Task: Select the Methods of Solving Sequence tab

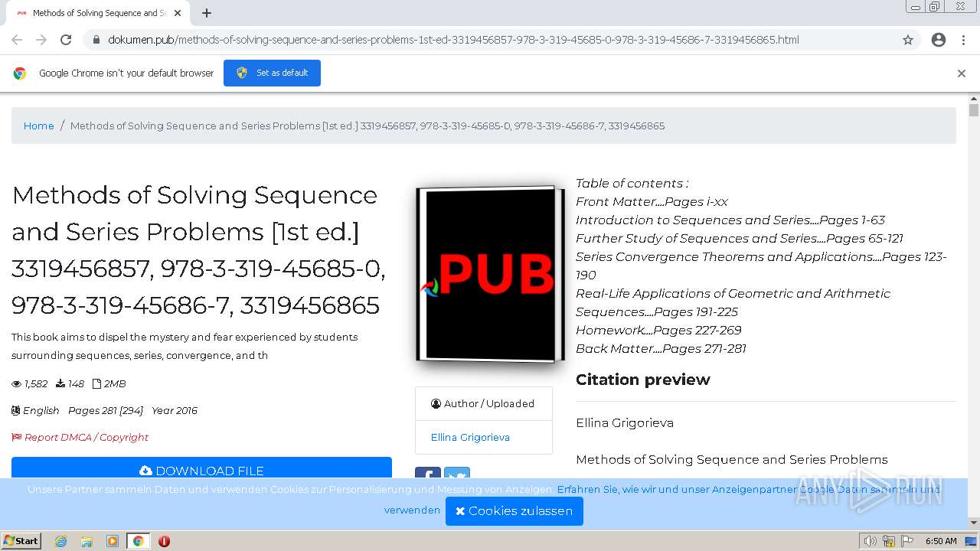Action: click(x=98, y=13)
